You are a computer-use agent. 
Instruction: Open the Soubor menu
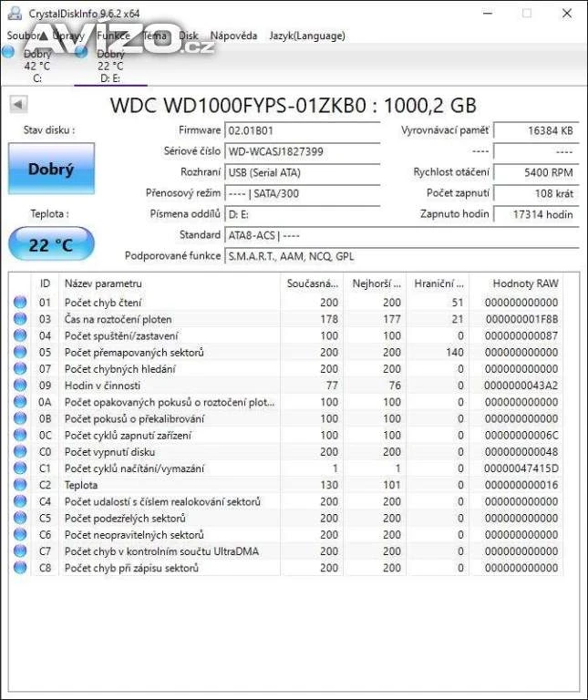coord(24,36)
